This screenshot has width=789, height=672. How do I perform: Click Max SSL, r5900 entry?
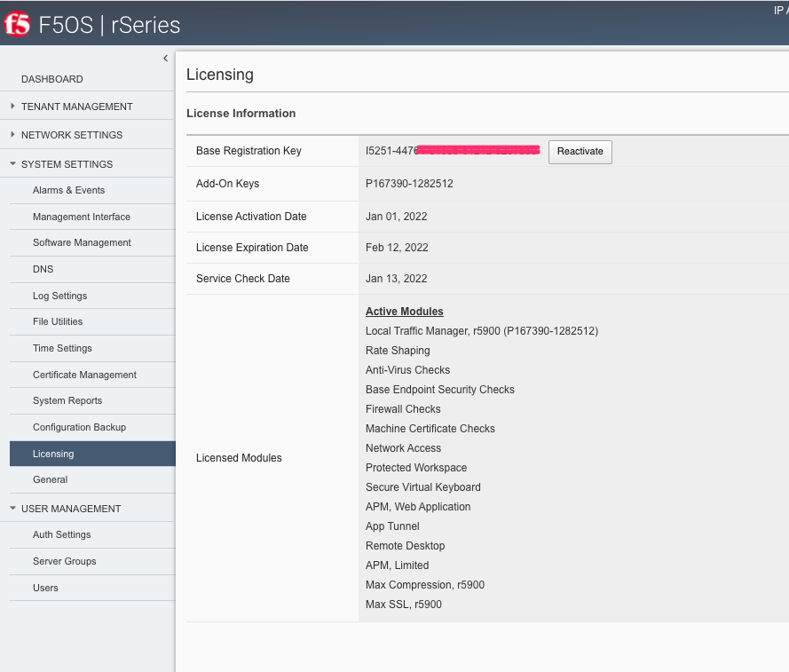[x=404, y=605]
